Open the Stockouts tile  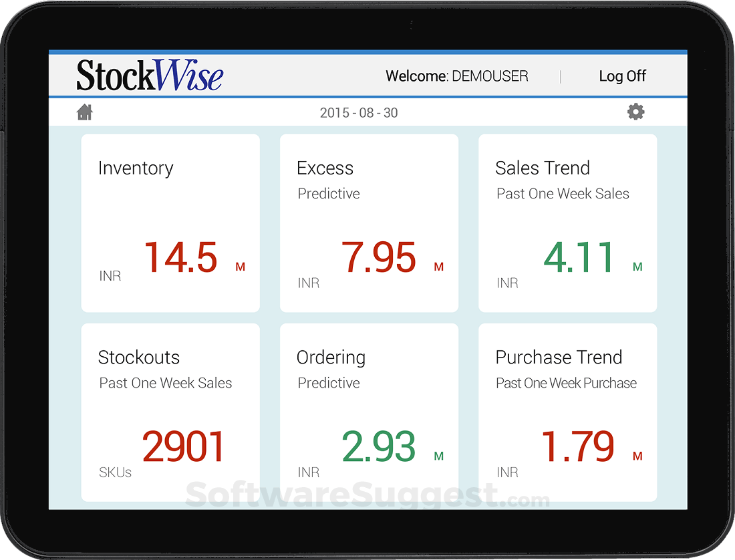pyautogui.click(x=170, y=411)
